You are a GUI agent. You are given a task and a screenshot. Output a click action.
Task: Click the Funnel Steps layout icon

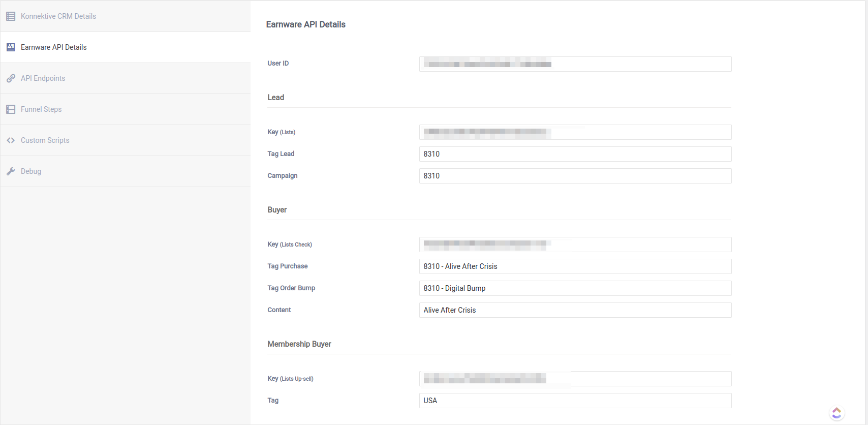pos(11,109)
